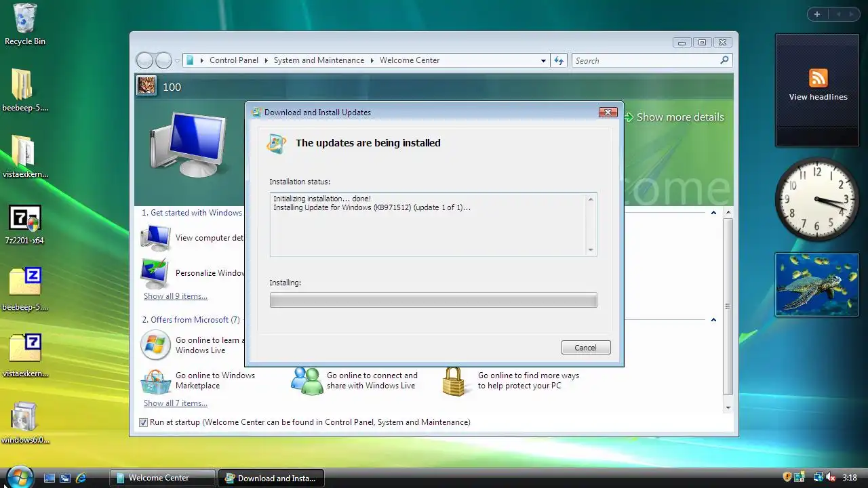Click Show all 7 items link

point(176,403)
